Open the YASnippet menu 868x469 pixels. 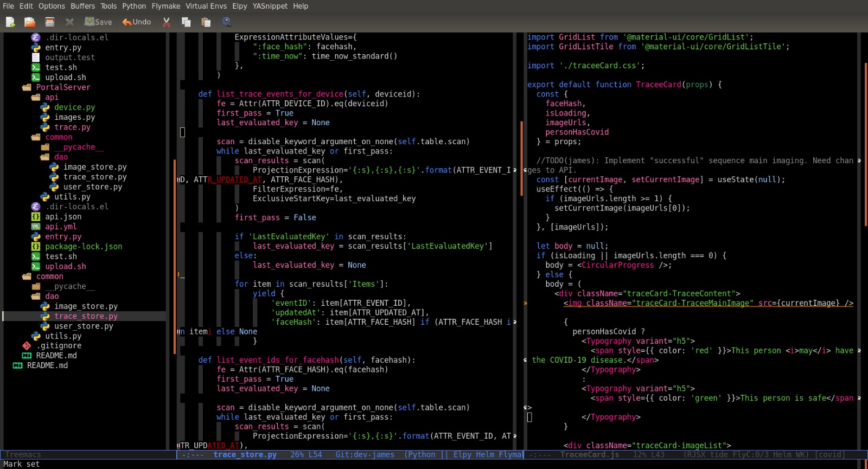click(x=270, y=6)
